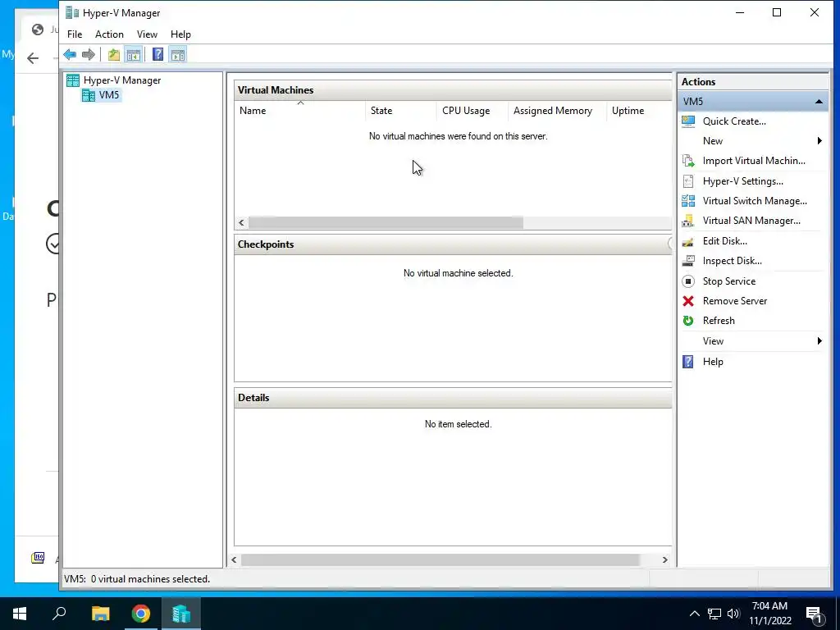Expand the New submenu in Actions
Image resolution: width=840 pixels, height=630 pixels.
(819, 141)
